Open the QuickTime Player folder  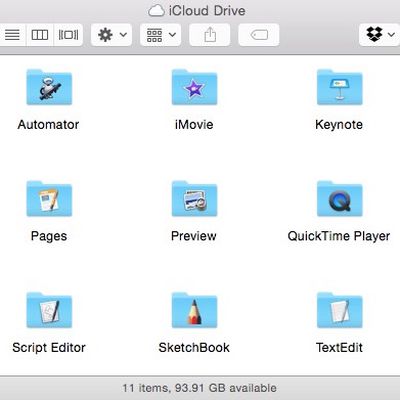[x=339, y=199]
